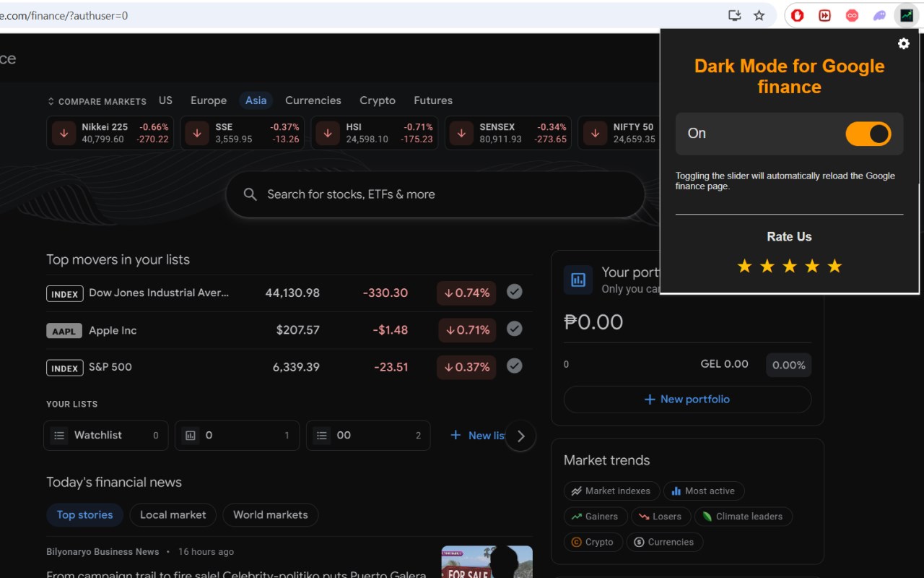Open the SENSEX index card
Viewport: 924px width, 578px height.
508,133
